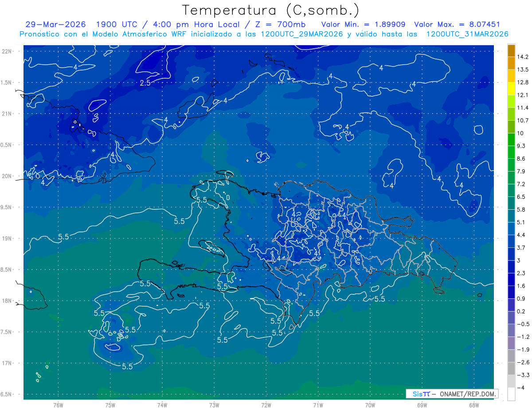Click the 10 label on the color scale

point(521,133)
